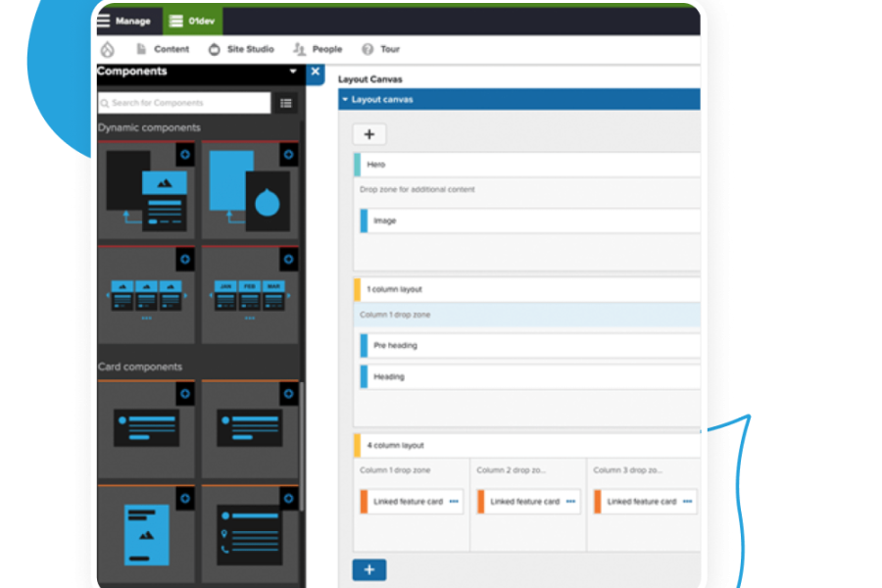Open the Content menu item
The height and width of the screenshot is (588, 882).
162,49
